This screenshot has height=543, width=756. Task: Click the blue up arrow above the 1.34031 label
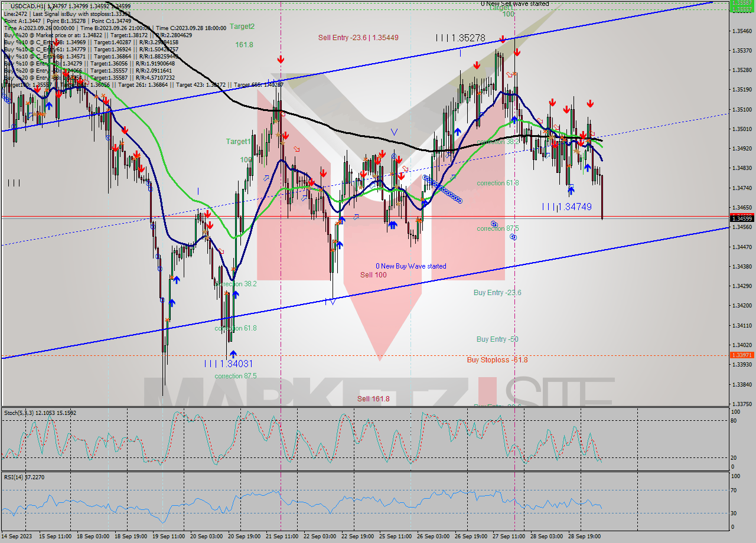point(233,354)
